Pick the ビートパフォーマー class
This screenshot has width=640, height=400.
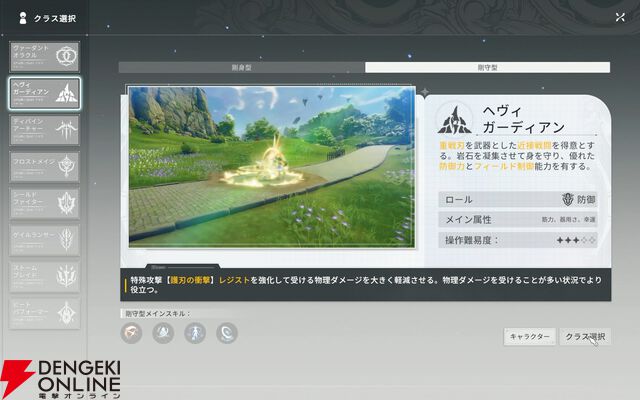(44, 310)
